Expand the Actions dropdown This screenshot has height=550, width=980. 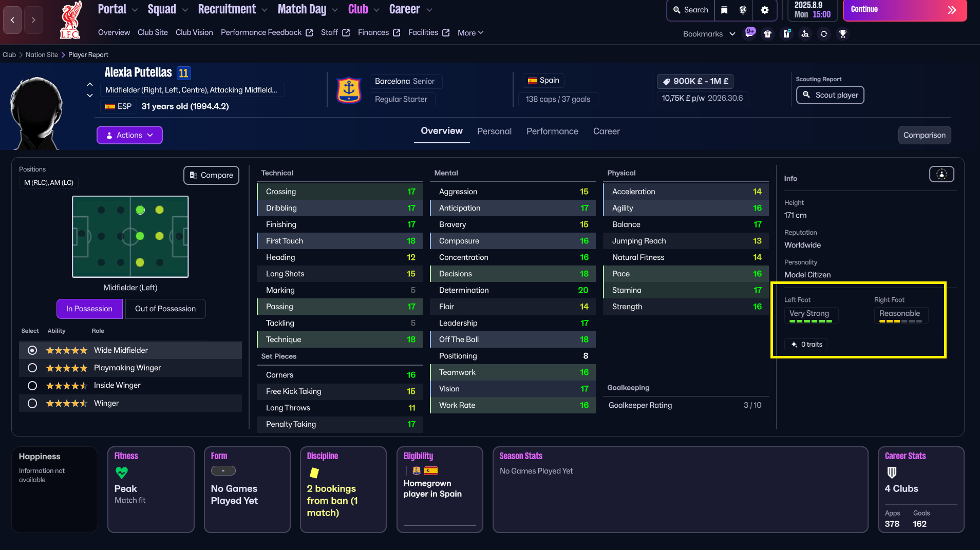point(129,135)
